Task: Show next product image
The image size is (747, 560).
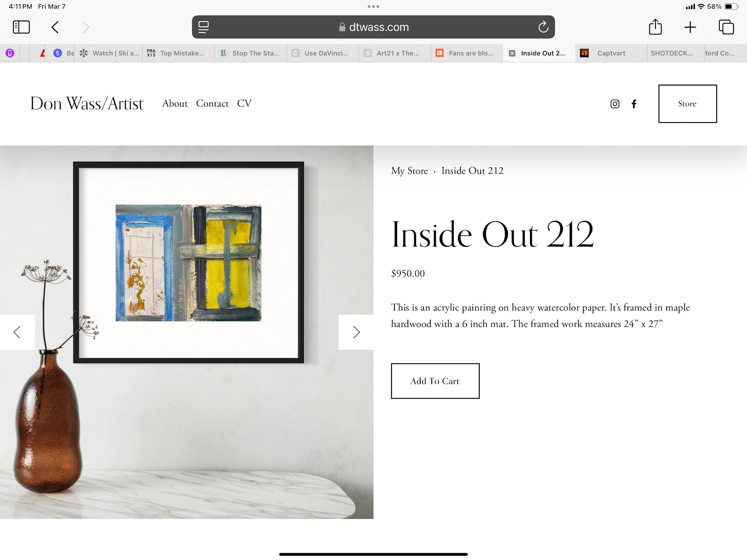Action: [356, 332]
